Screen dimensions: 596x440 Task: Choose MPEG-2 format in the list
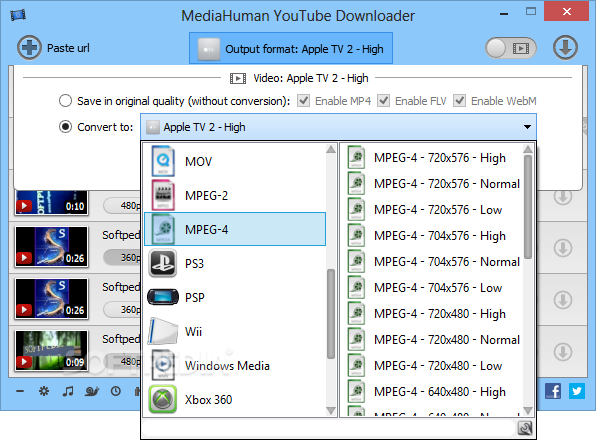coord(235,195)
